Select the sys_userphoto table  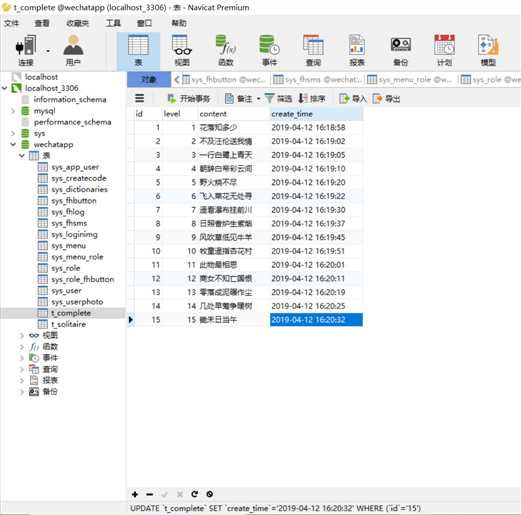point(77,302)
